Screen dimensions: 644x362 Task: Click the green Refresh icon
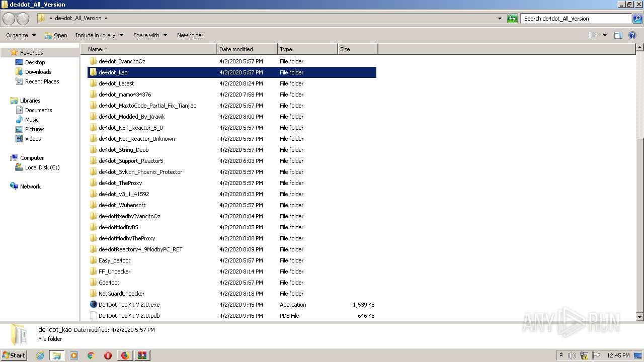(512, 19)
